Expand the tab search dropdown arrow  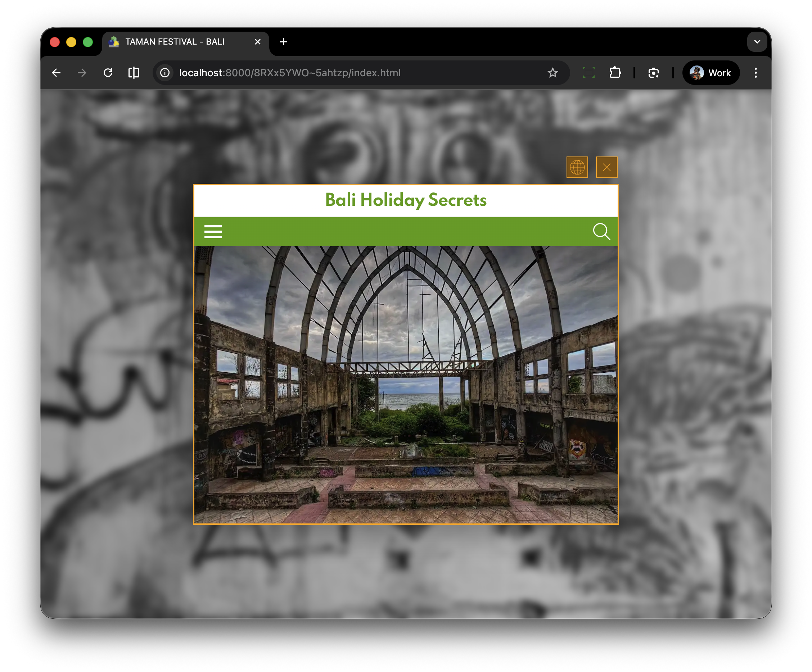[x=757, y=42]
